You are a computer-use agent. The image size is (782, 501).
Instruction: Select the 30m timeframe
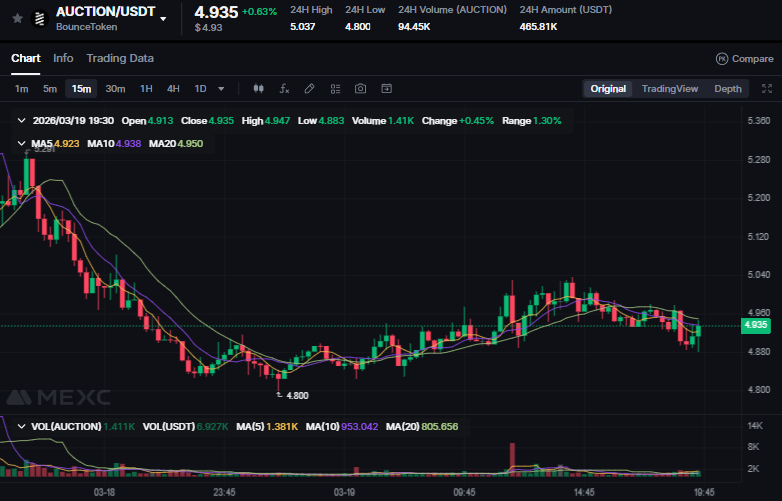[115, 89]
